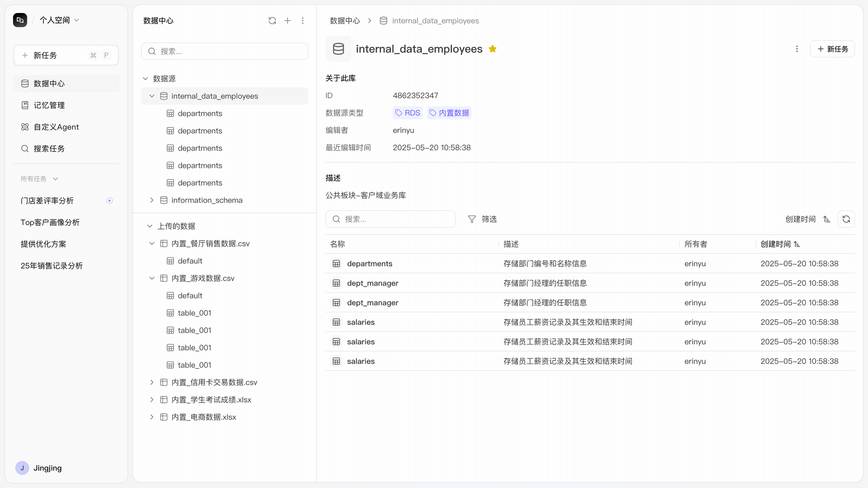Click 数据中心 breadcrumb link
Screen dimensions: 868x488
[x=345, y=21]
